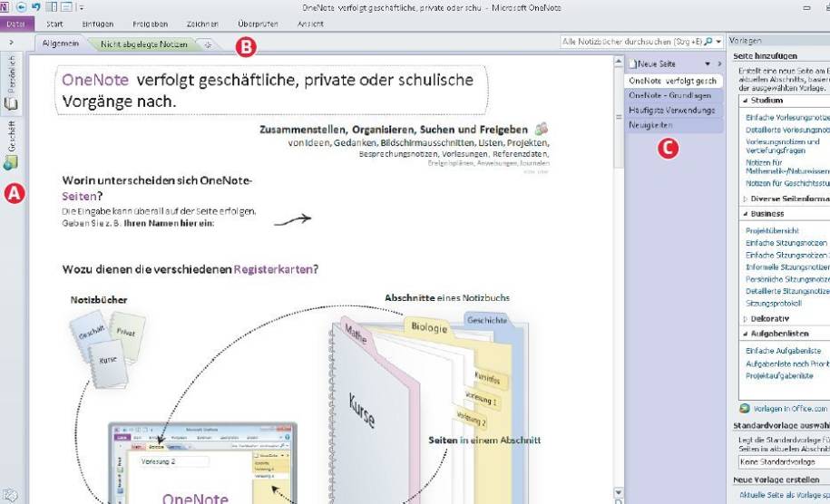Click the Full Page View icon

[67, 7]
